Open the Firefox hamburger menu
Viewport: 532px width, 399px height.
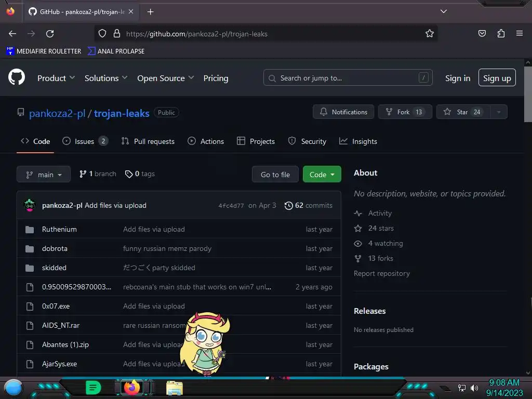click(520, 33)
